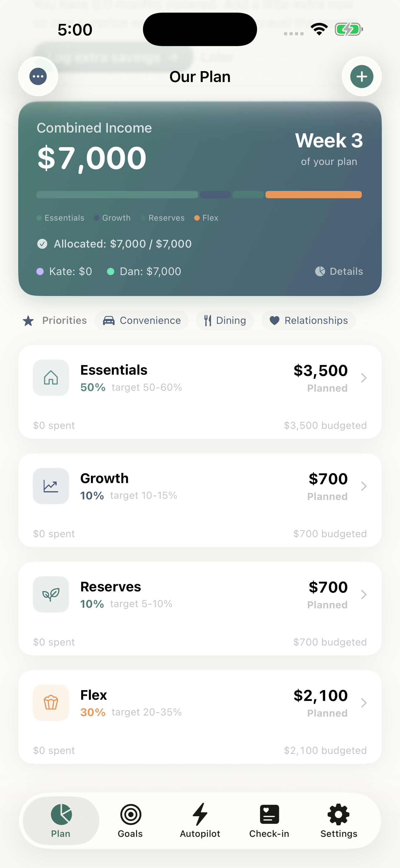Expand the Growth category details
Screen dimensions: 400x868
point(364,486)
